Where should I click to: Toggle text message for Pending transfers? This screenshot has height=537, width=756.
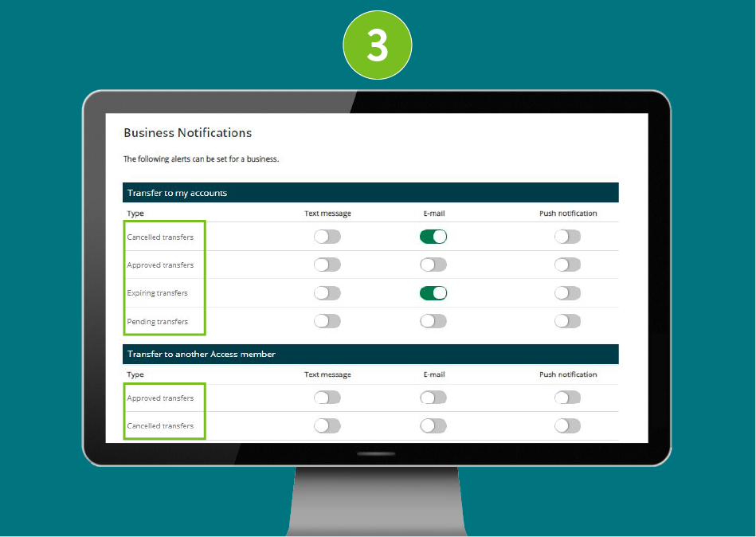coord(327,321)
